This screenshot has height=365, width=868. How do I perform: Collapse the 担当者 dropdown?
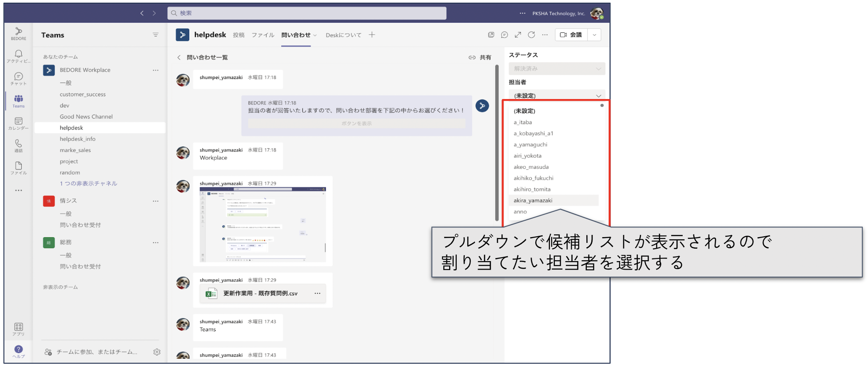pos(557,95)
